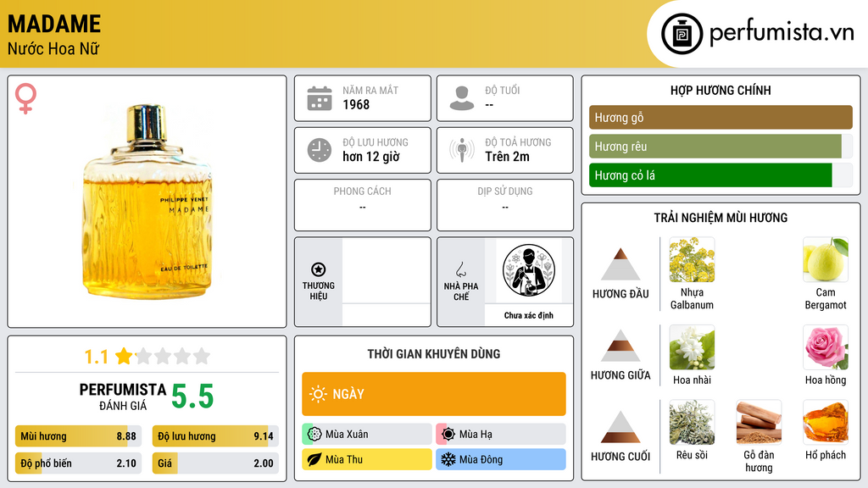Viewport: 868px width, 488px height.
Task: Click the Độ lưu hương 9.14 score bar
Action: (x=215, y=436)
